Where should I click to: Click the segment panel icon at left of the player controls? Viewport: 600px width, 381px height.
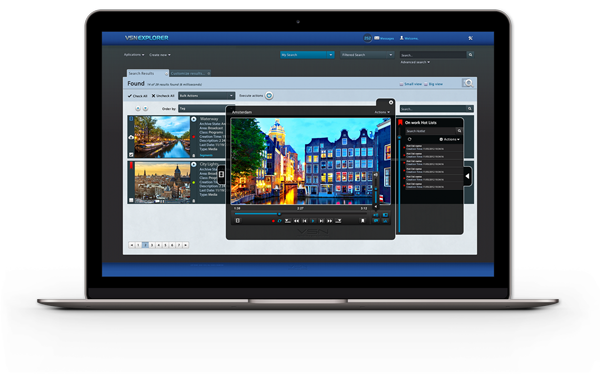click(238, 221)
